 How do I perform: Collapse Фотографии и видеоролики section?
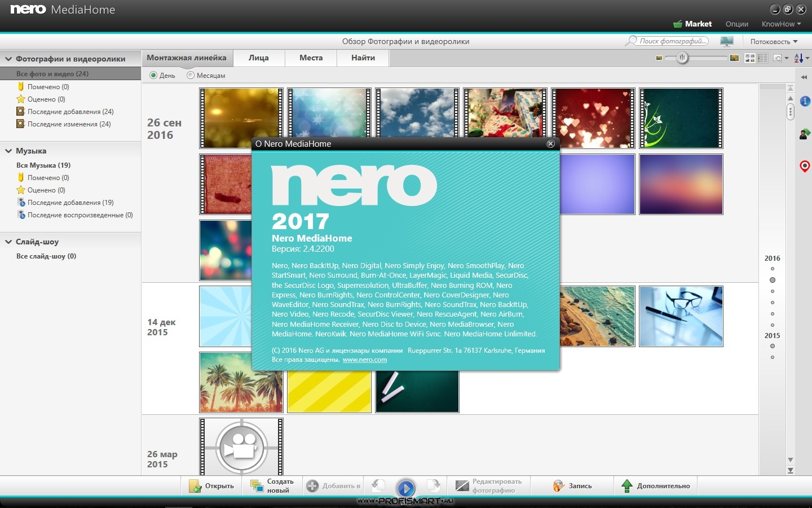click(8, 59)
